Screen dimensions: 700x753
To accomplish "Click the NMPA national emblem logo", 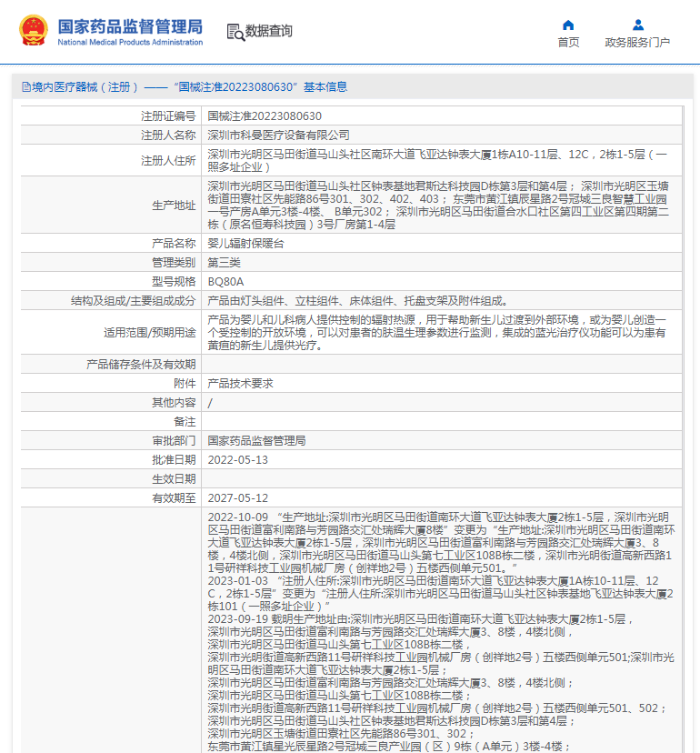I will coord(33,30).
